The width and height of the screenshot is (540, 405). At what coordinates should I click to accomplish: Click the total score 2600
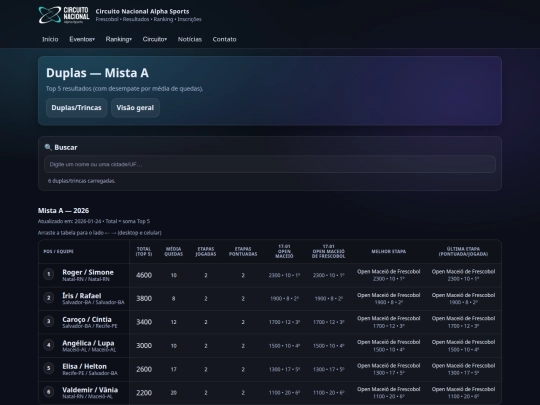coord(144,369)
